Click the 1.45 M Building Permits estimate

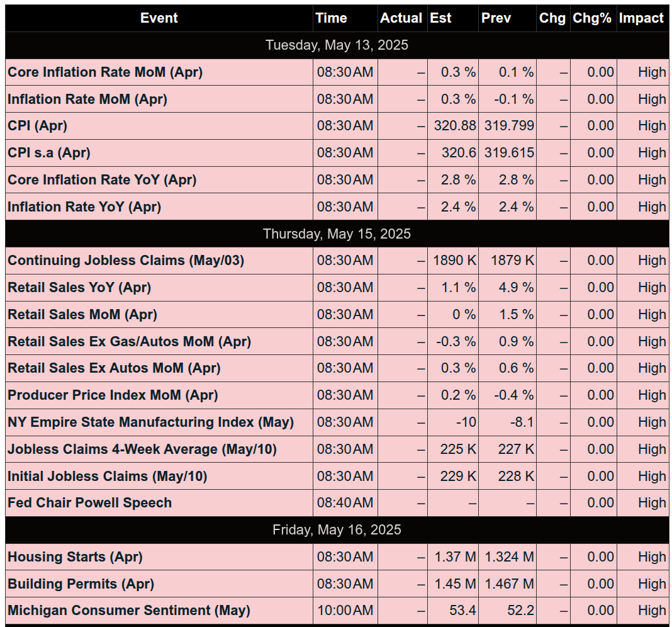455,584
